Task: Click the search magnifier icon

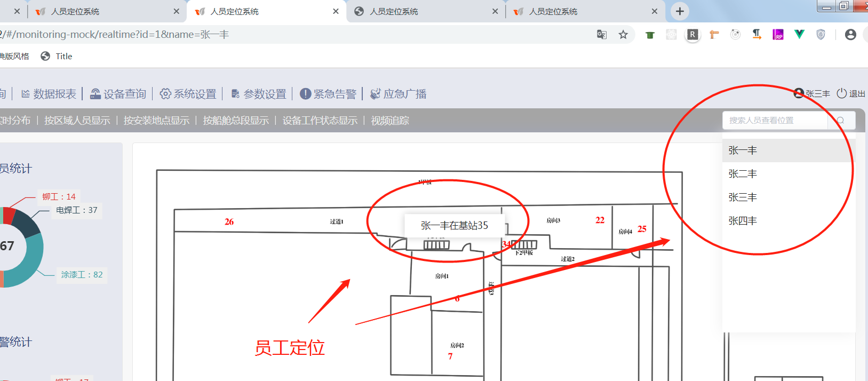Action: (x=841, y=121)
